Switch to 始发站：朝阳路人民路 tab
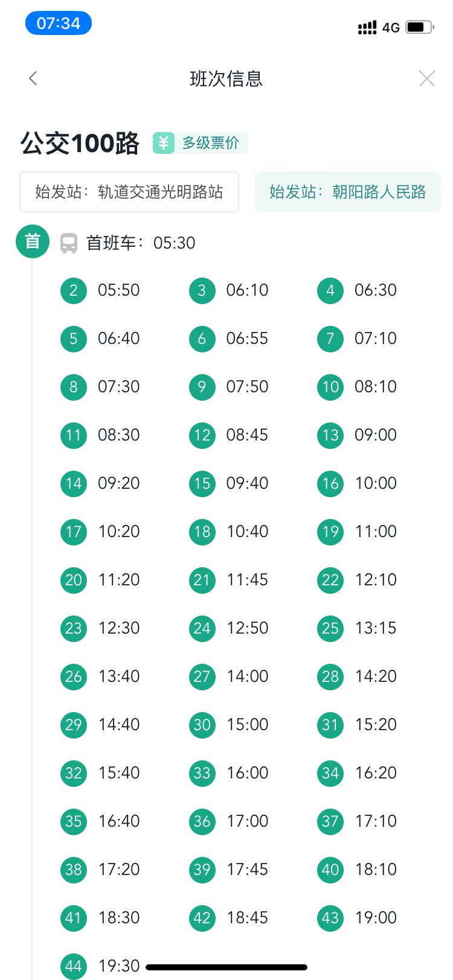Viewport: 453px width, 980px height. click(x=347, y=192)
